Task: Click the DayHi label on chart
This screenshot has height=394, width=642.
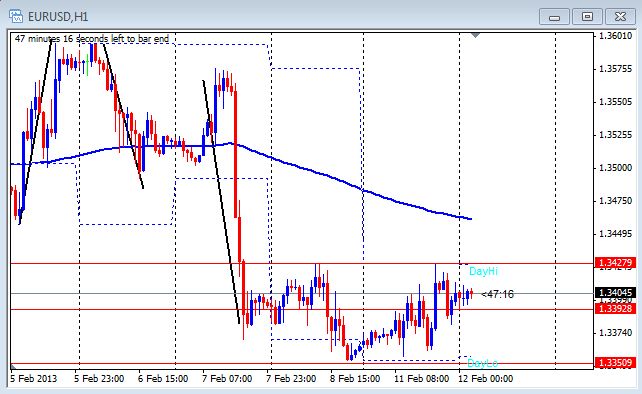Action: pyautogui.click(x=483, y=271)
